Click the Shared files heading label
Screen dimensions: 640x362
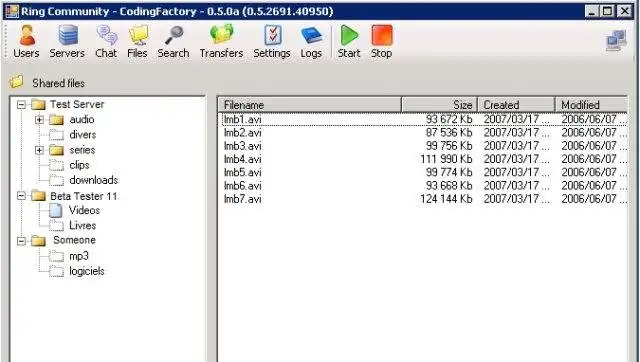point(58,83)
